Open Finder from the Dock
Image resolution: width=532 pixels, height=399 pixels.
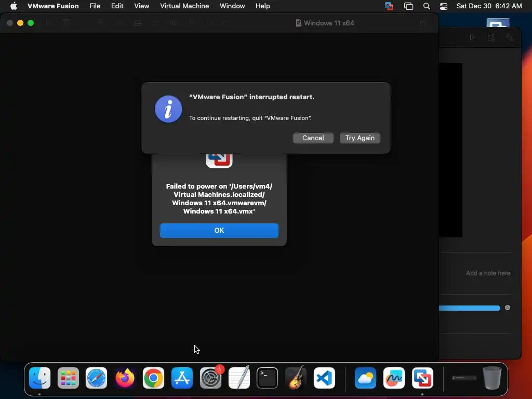coord(39,378)
